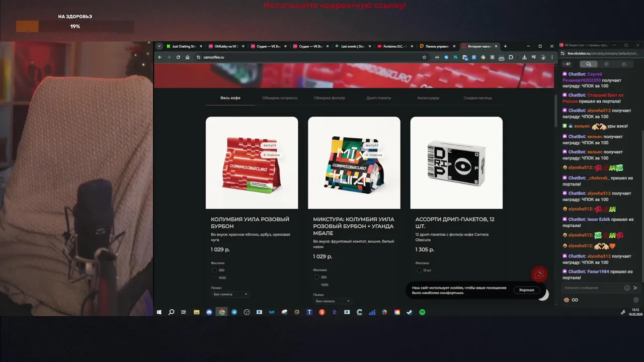Open Task View in taskbar
Screen dimensions: 644x362
(x=184, y=312)
